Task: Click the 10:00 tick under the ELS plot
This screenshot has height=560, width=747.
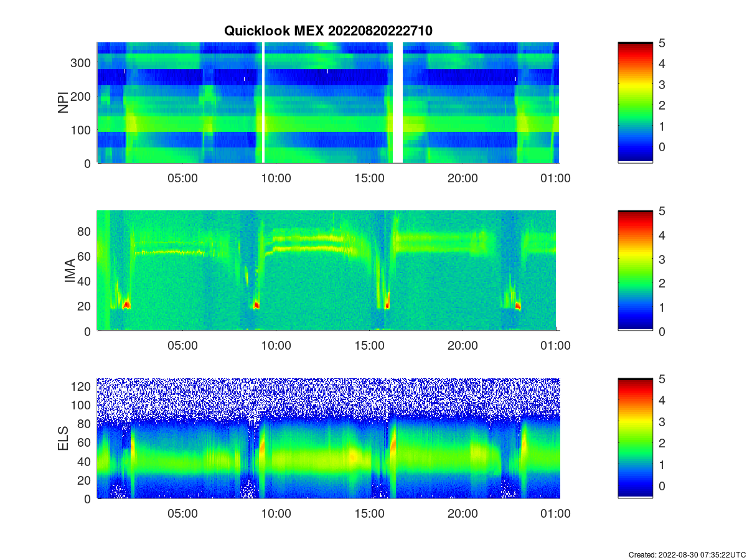Action: click(x=276, y=514)
